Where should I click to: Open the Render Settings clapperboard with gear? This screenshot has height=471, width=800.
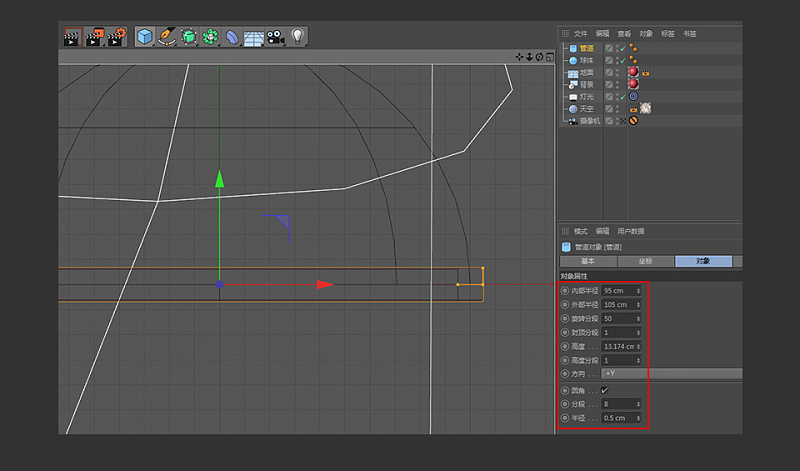pyautogui.click(x=116, y=37)
